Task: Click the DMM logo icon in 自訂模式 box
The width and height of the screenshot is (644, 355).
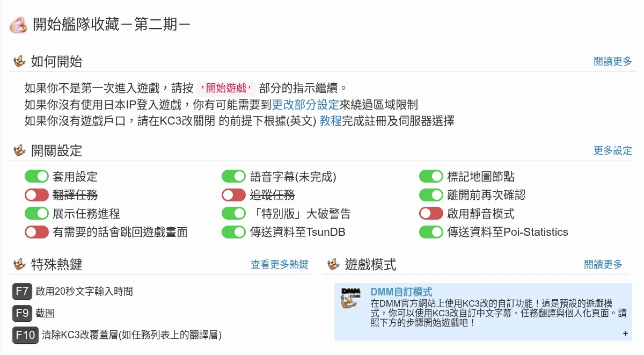Action: tap(351, 298)
